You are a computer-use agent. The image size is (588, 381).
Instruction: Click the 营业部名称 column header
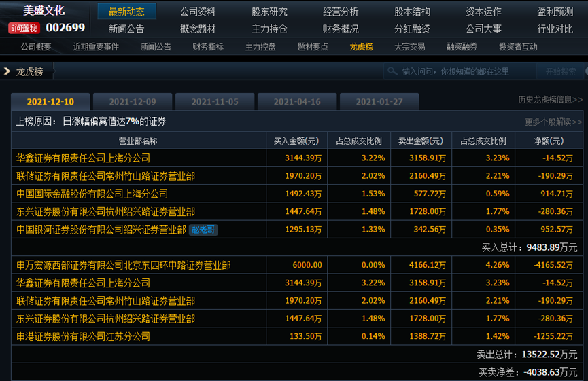coord(139,141)
